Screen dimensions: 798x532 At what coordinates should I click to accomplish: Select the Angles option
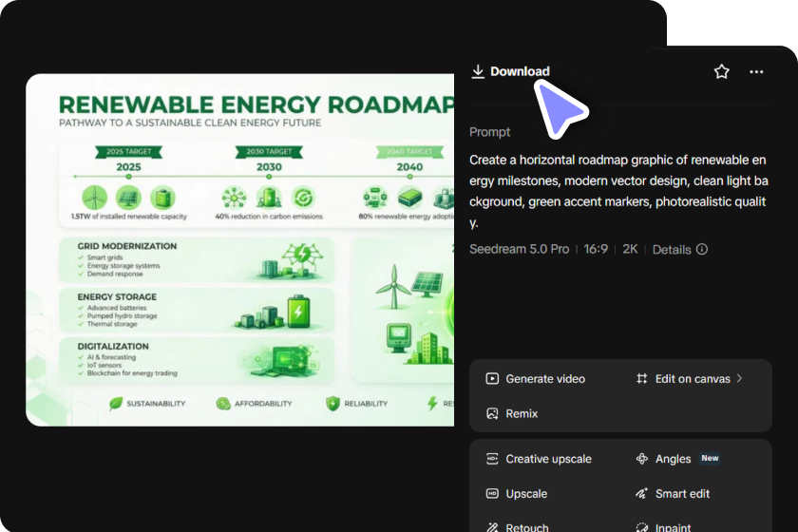point(673,459)
